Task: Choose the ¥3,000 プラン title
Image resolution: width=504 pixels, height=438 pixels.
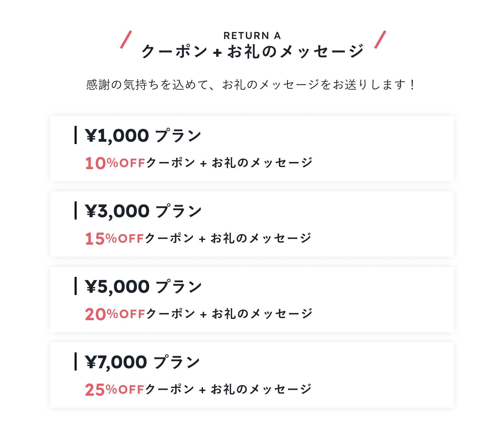Action: (x=143, y=211)
